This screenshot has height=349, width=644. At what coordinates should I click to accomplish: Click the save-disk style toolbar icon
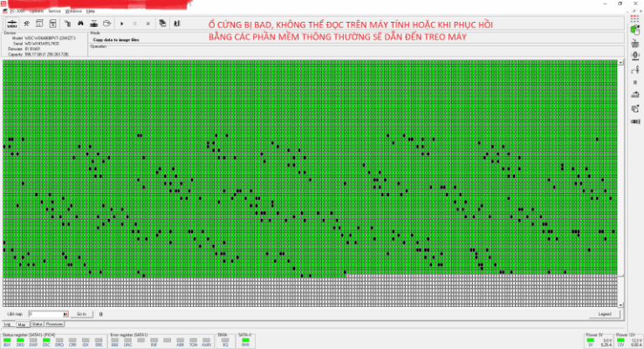pyautogui.click(x=52, y=24)
